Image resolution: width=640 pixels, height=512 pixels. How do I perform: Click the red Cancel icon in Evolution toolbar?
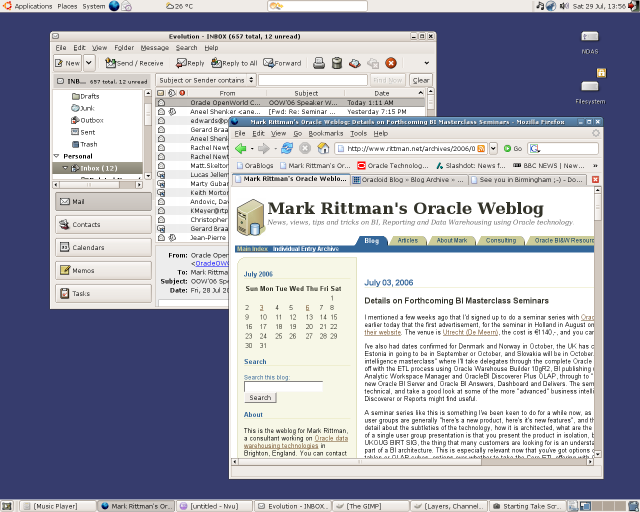pyautogui.click(x=391, y=63)
